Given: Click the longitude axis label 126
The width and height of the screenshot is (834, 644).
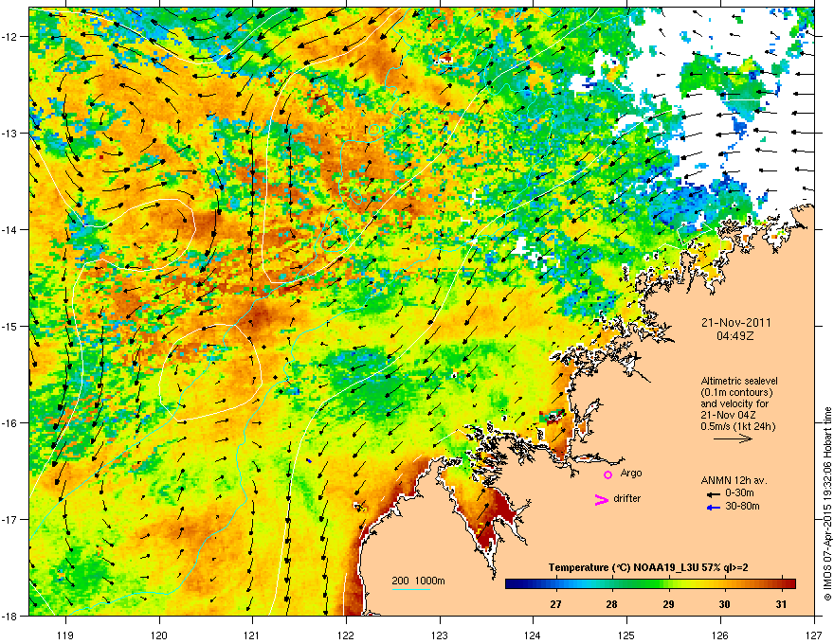Looking at the screenshot, I should (x=720, y=635).
